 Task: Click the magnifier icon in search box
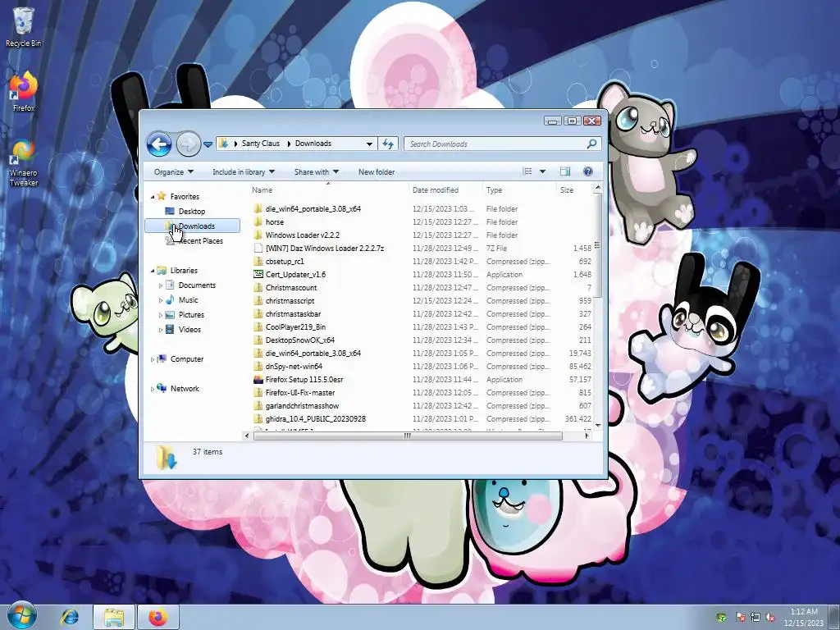tap(592, 144)
